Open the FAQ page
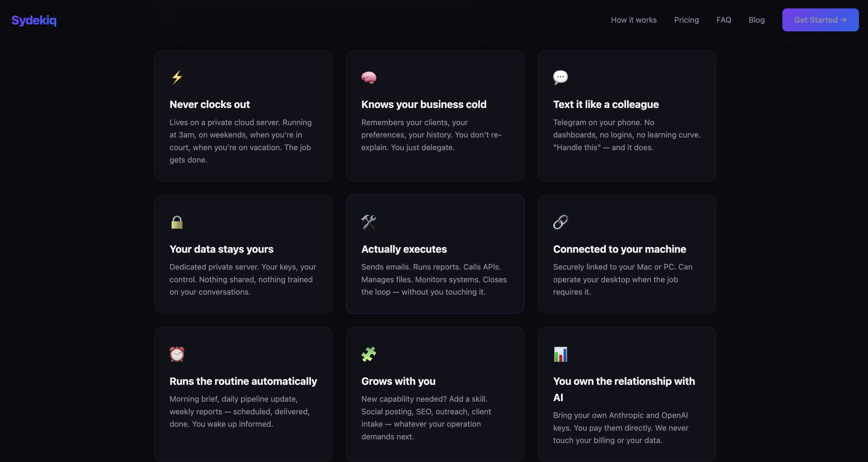 pos(724,20)
